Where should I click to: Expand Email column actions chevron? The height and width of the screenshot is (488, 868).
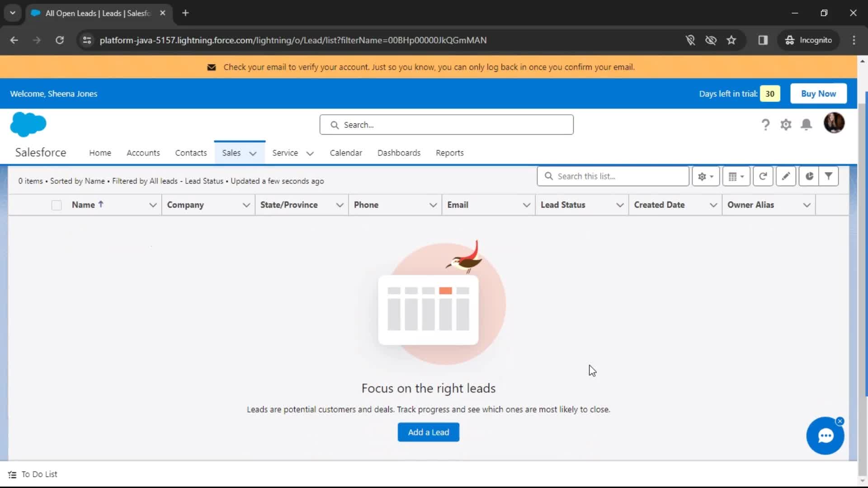point(527,205)
